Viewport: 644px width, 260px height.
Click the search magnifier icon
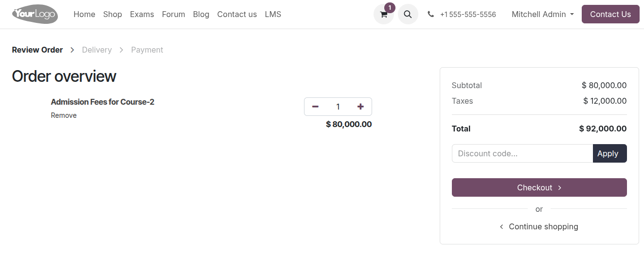(408, 14)
